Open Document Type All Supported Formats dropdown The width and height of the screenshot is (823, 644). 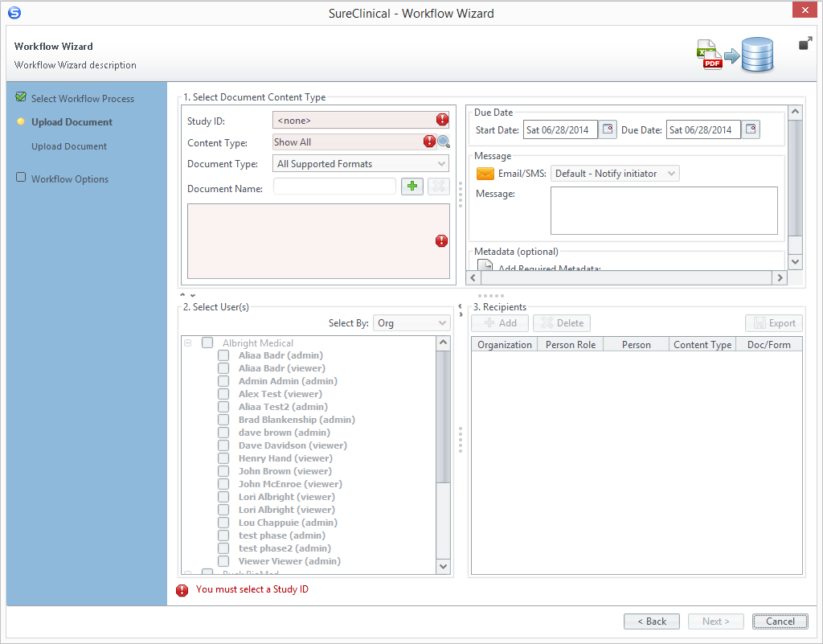coord(361,164)
